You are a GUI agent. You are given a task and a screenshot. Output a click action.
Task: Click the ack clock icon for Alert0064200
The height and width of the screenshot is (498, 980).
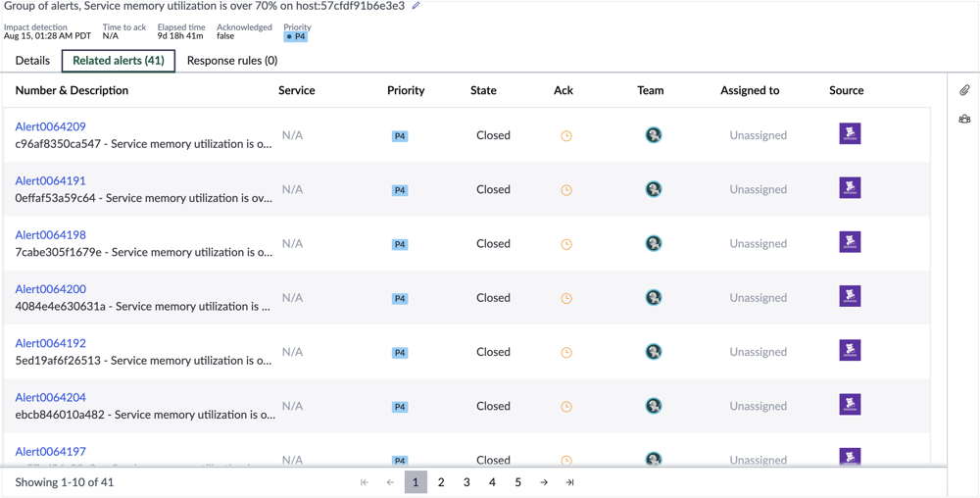[x=566, y=298]
